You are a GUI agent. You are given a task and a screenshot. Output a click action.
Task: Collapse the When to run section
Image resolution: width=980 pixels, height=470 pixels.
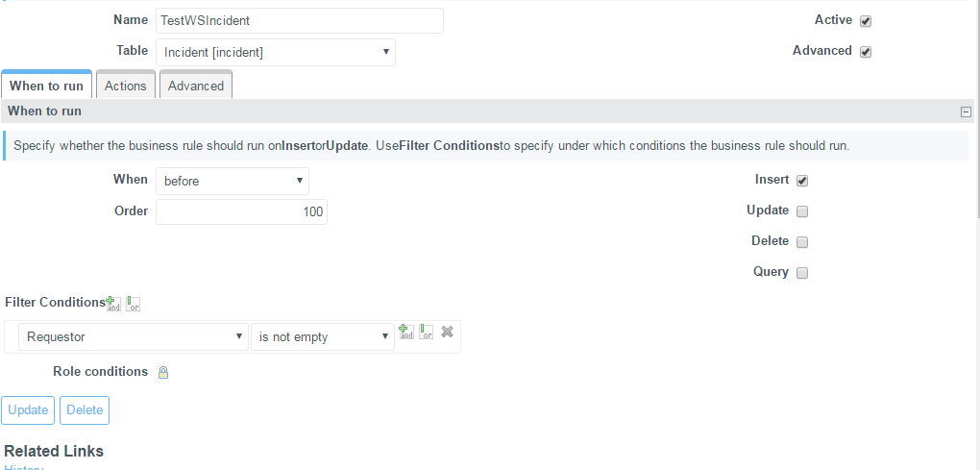(x=966, y=111)
